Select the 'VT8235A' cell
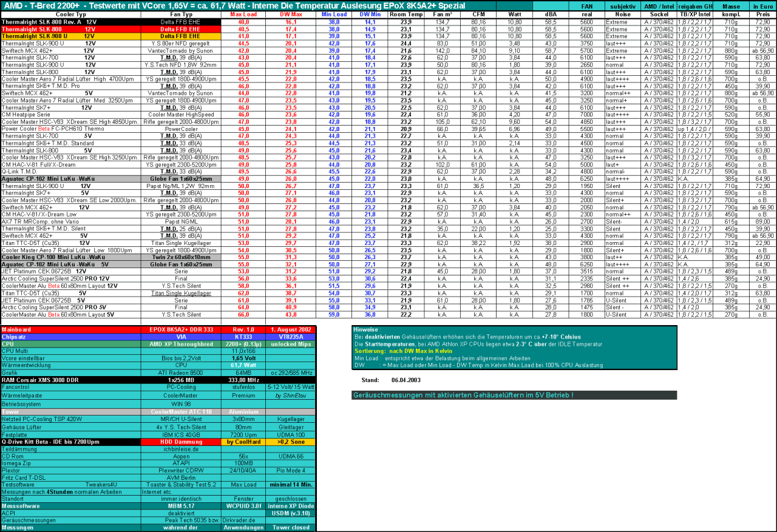 point(291,337)
